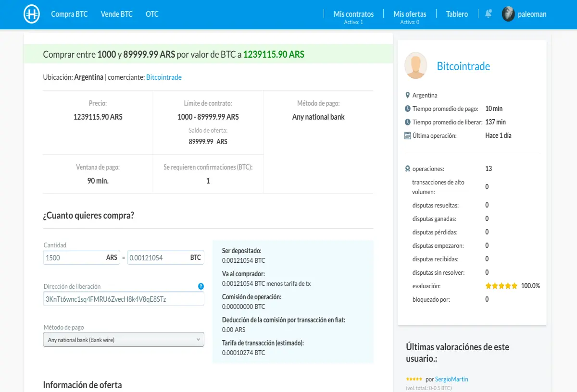Open the Vende BTC menu

(116, 14)
